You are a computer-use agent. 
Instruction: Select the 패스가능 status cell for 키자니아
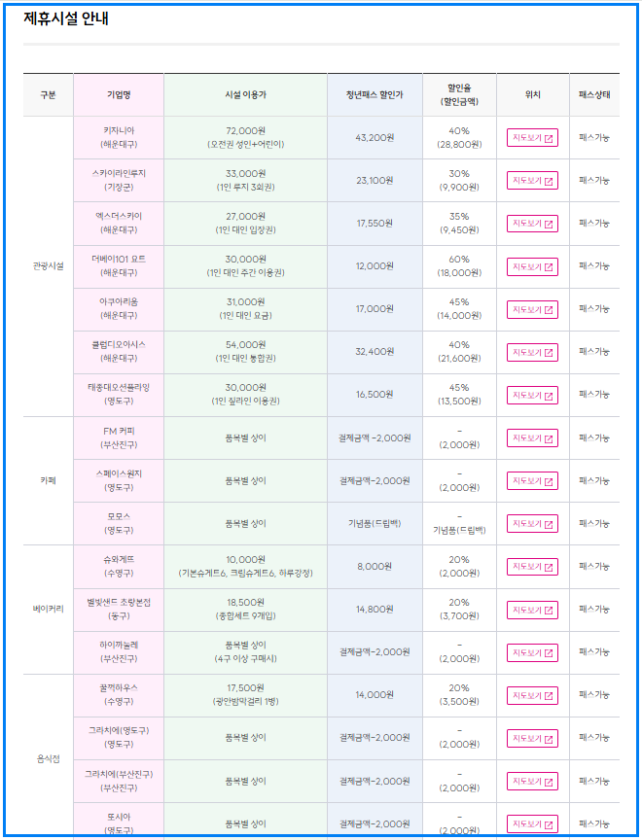pyautogui.click(x=596, y=138)
